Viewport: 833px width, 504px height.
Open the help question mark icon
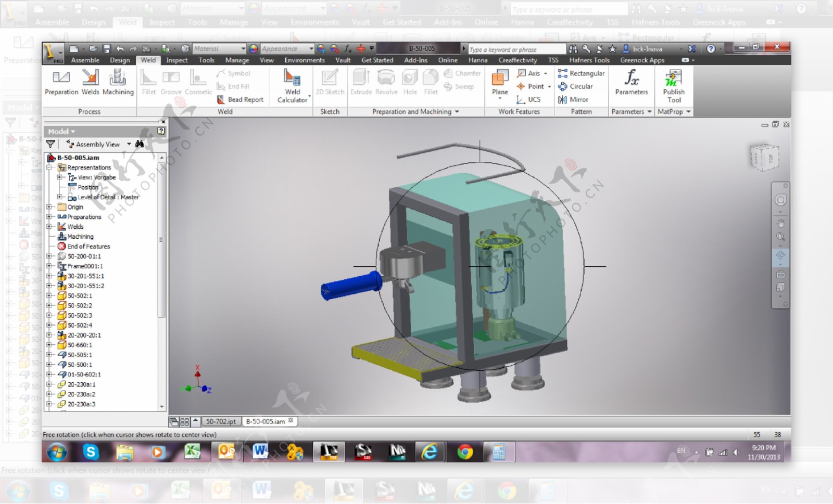pyautogui.click(x=711, y=49)
